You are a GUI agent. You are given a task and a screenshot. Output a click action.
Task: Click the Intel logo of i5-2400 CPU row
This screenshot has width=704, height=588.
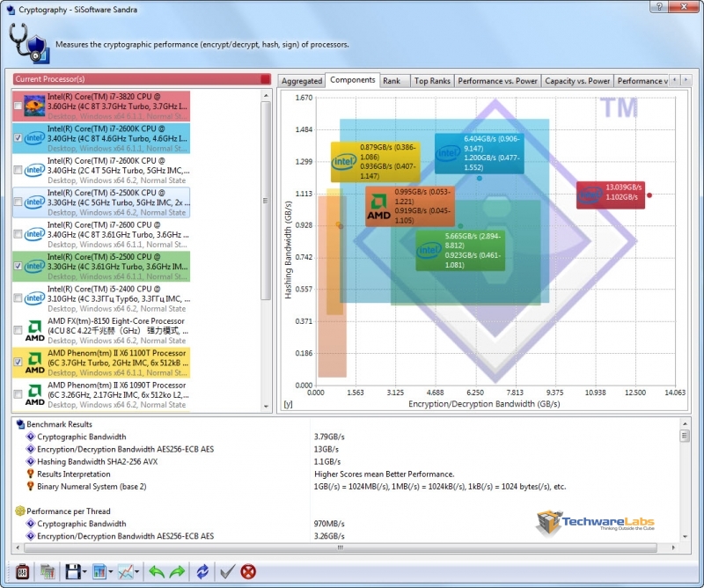click(x=34, y=298)
